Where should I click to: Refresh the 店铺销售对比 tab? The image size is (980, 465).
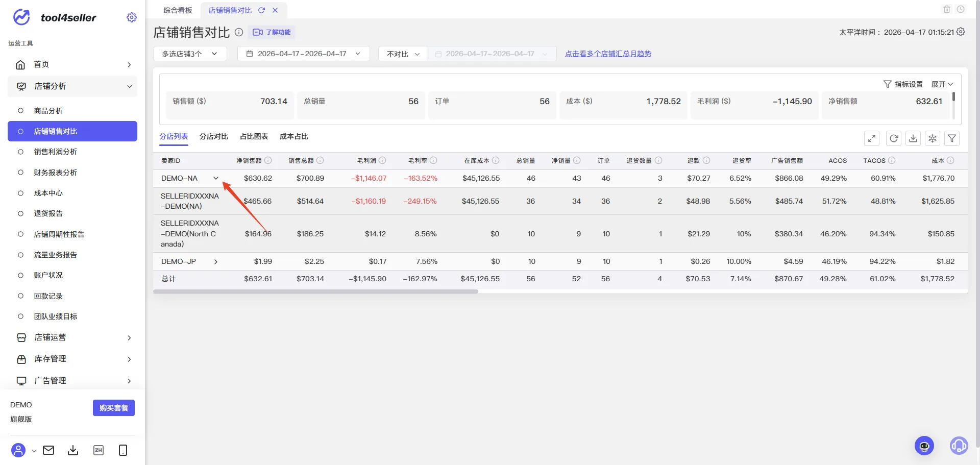(x=262, y=10)
